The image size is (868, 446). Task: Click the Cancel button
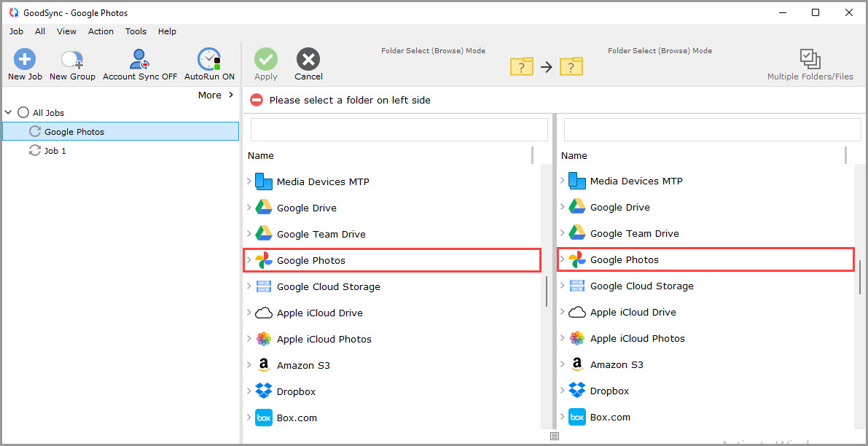(x=308, y=63)
